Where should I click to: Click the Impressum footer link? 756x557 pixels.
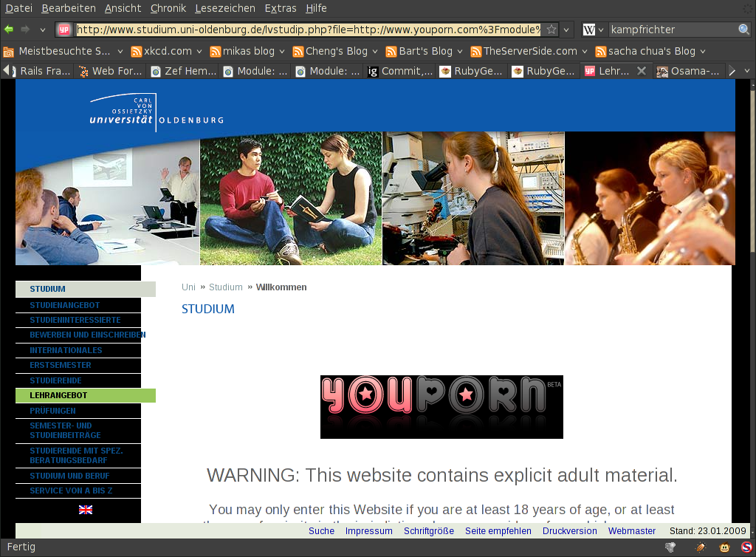pos(368,531)
